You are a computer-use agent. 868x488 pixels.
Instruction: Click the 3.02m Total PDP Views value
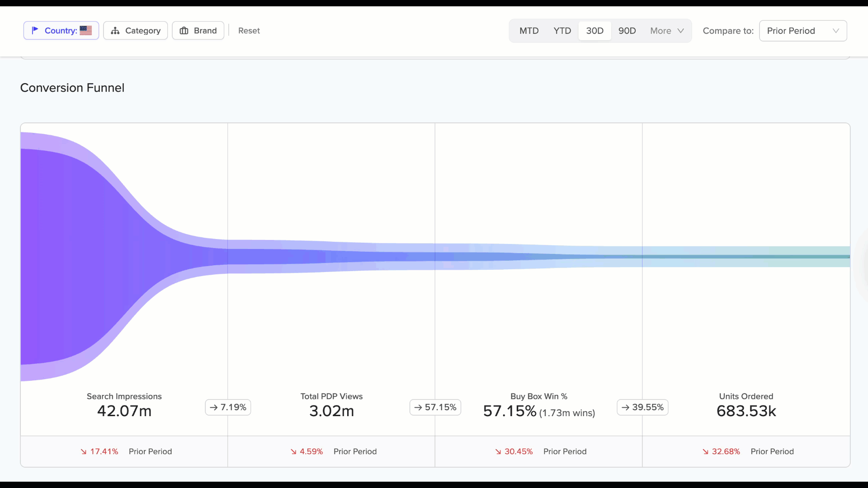coord(331,411)
